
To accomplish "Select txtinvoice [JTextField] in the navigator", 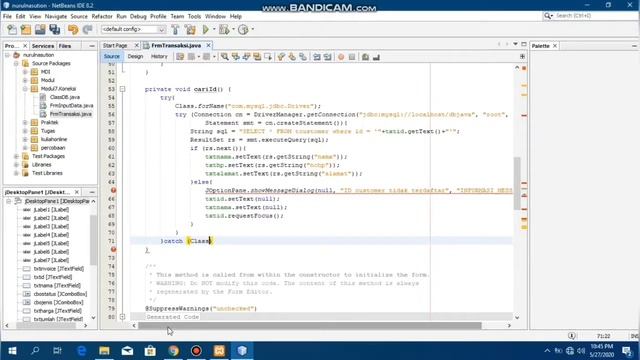I will (58, 269).
